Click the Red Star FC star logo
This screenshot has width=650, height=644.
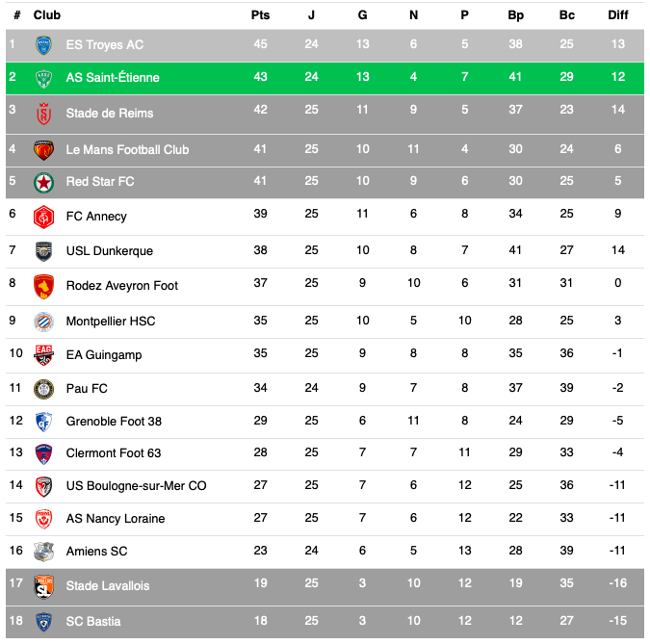click(x=43, y=182)
